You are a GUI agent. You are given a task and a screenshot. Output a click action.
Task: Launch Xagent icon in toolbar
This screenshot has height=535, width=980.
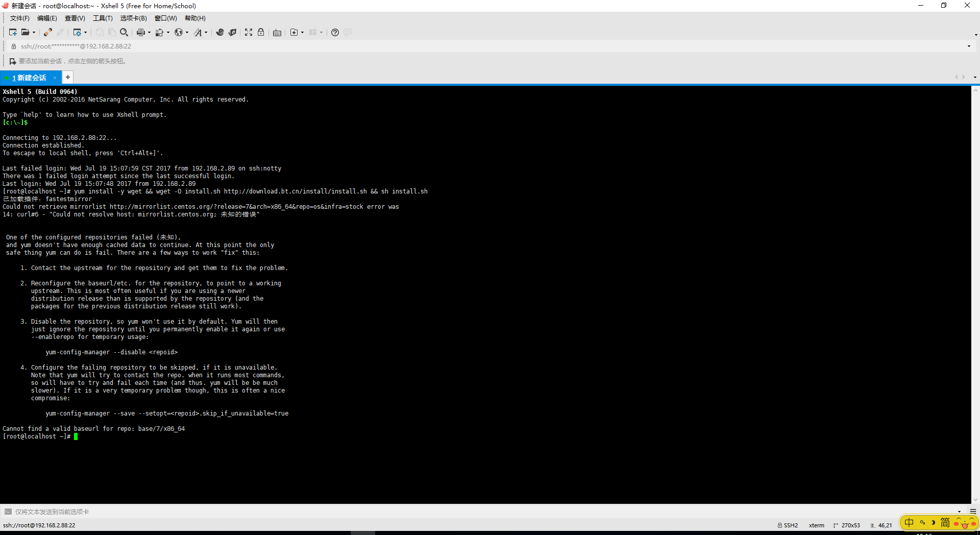pos(232,32)
